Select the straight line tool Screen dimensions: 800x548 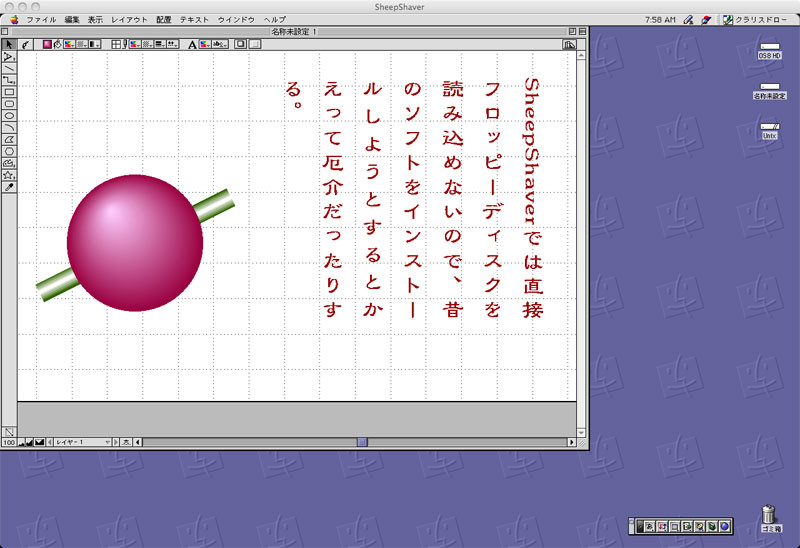9,68
